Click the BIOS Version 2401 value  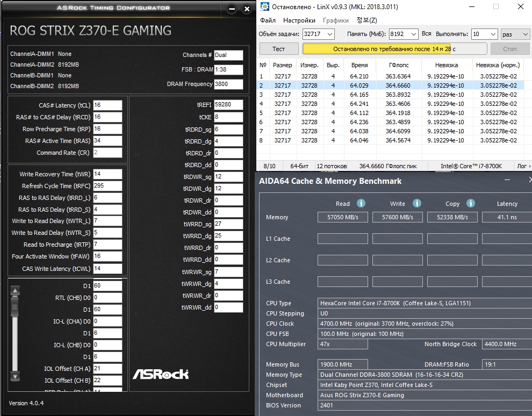point(425,405)
